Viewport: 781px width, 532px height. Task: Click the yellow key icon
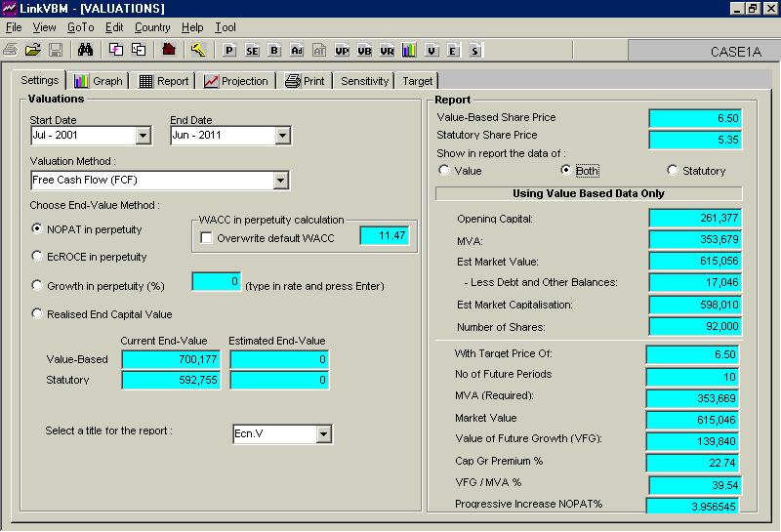(x=198, y=50)
